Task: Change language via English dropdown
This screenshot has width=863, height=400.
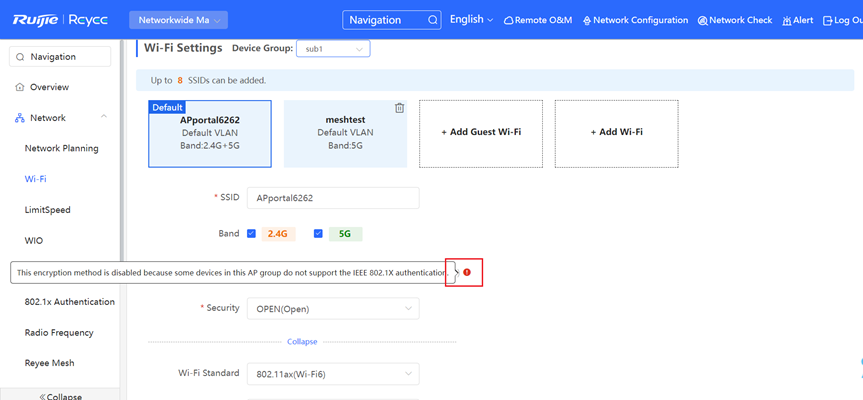Action: point(472,20)
